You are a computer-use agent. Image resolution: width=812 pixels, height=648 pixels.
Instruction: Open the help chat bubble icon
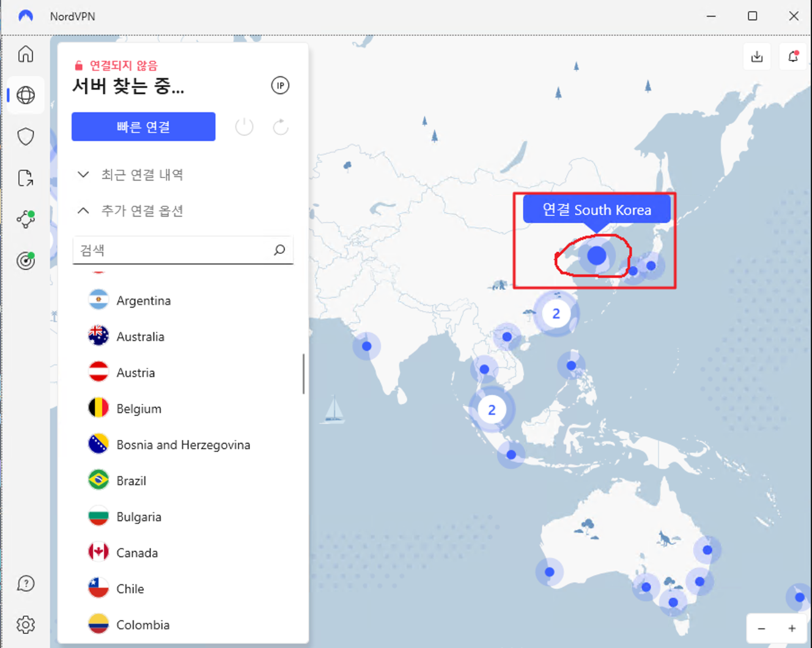(x=26, y=583)
